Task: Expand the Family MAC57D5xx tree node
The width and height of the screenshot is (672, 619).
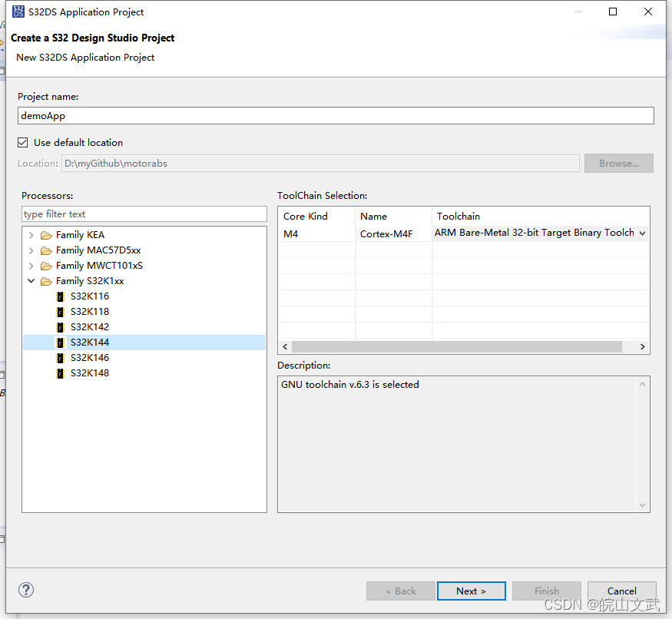Action: tap(31, 250)
